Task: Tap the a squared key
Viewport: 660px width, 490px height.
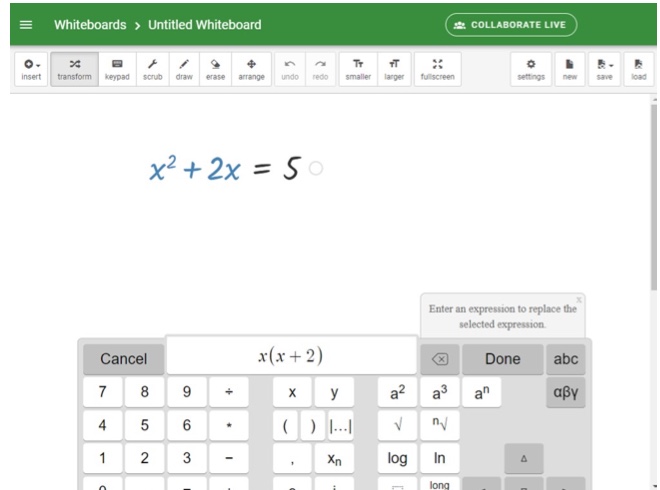Action: click(x=397, y=392)
